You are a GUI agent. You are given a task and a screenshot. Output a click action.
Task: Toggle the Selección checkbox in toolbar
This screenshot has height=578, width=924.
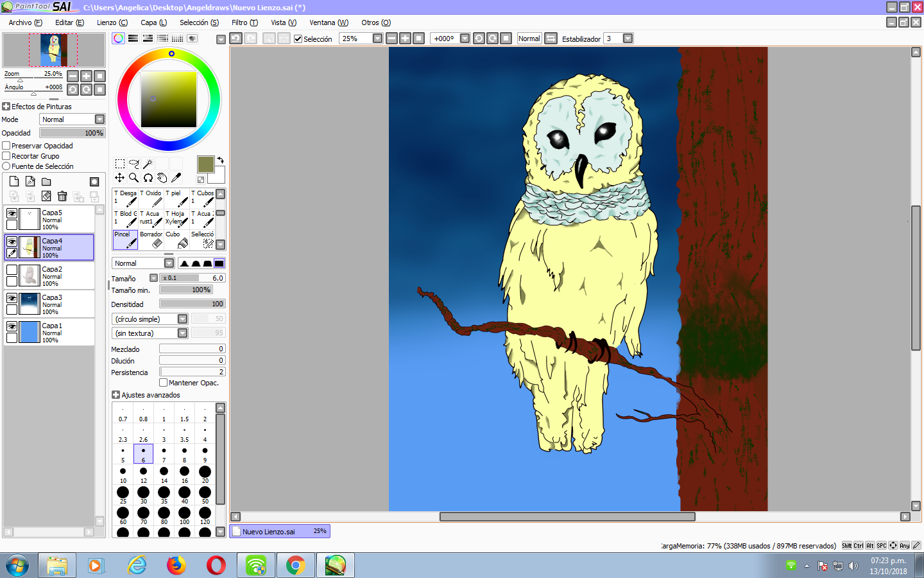(x=298, y=39)
